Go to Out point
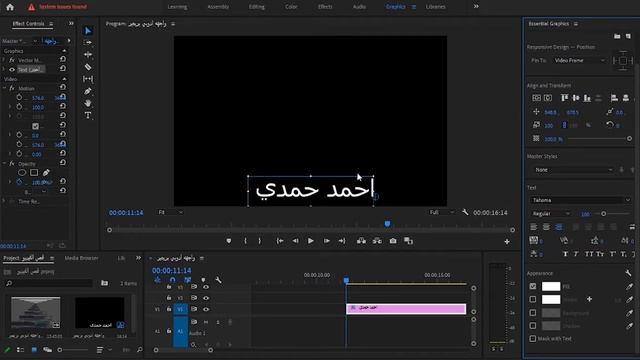This screenshot has height=360, width=640. pyautogui.click(x=342, y=241)
